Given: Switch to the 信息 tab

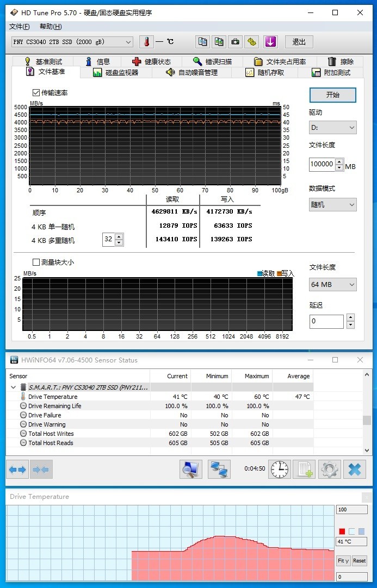Looking at the screenshot, I should 97,61.
